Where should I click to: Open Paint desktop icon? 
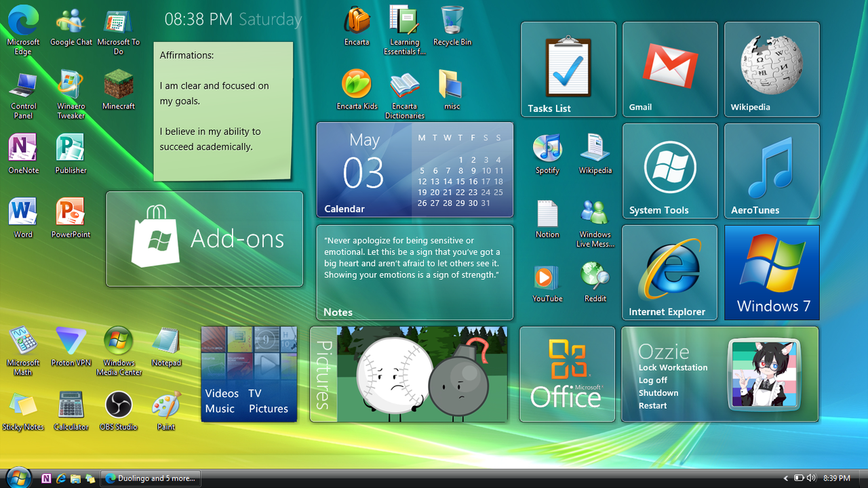(165, 411)
